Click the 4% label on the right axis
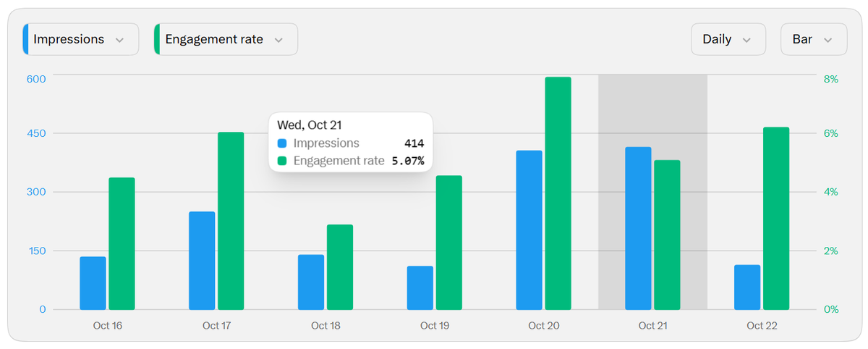This screenshot has height=349, width=868. [830, 193]
